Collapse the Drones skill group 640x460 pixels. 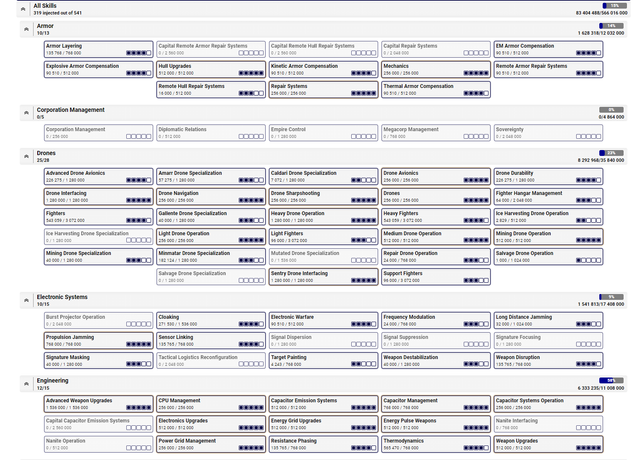point(27,156)
